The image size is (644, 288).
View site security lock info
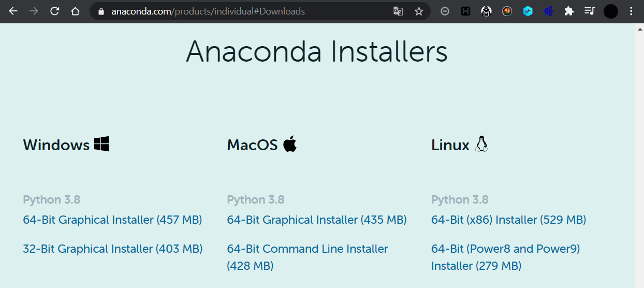pos(101,11)
